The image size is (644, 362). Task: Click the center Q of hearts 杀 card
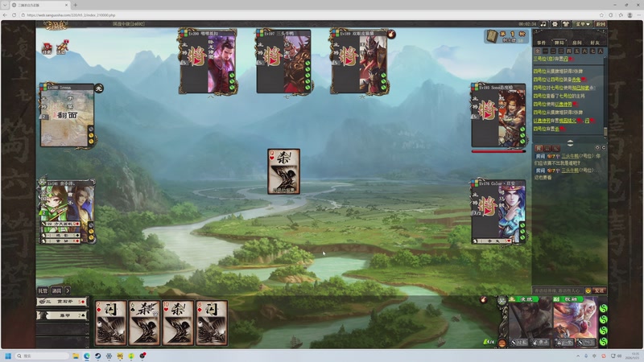[283, 171]
